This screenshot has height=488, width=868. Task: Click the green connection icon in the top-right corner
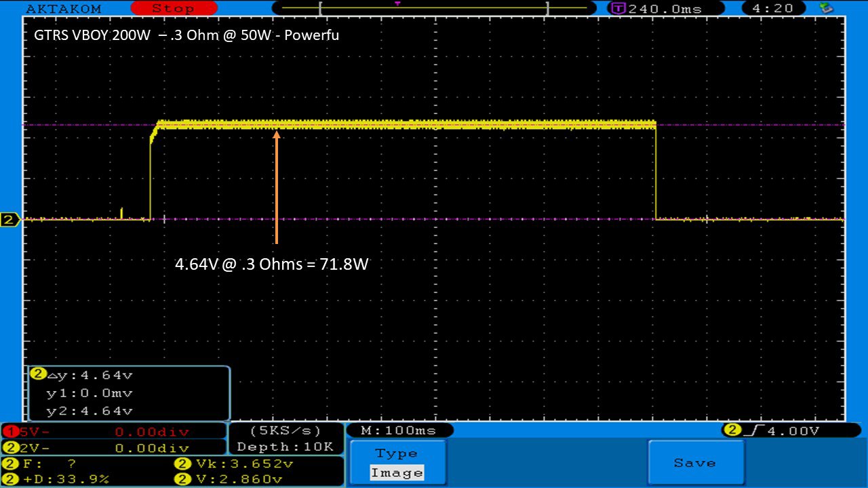pyautogui.click(x=826, y=8)
